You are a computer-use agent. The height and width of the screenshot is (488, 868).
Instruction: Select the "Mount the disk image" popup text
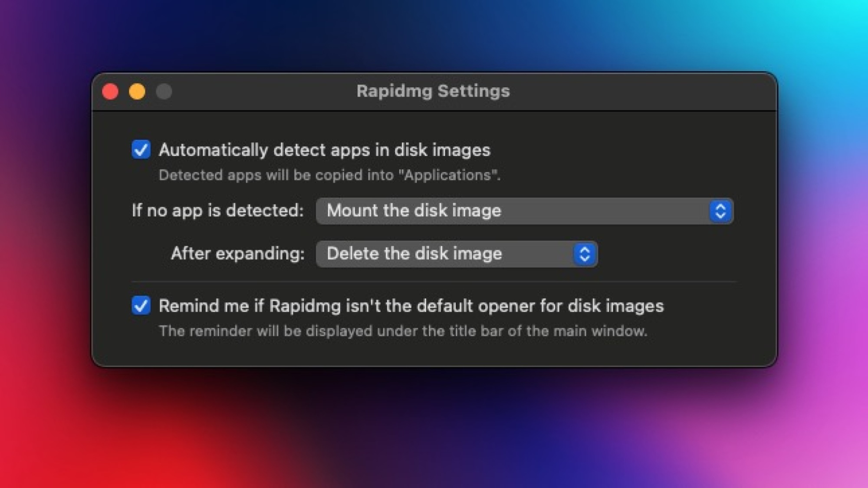[414, 211]
